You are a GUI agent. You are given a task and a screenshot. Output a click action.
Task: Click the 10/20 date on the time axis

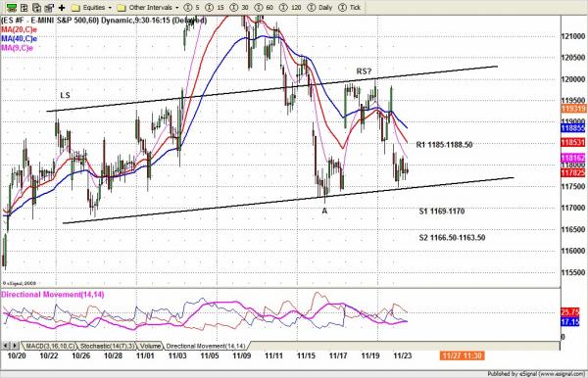pos(17,355)
